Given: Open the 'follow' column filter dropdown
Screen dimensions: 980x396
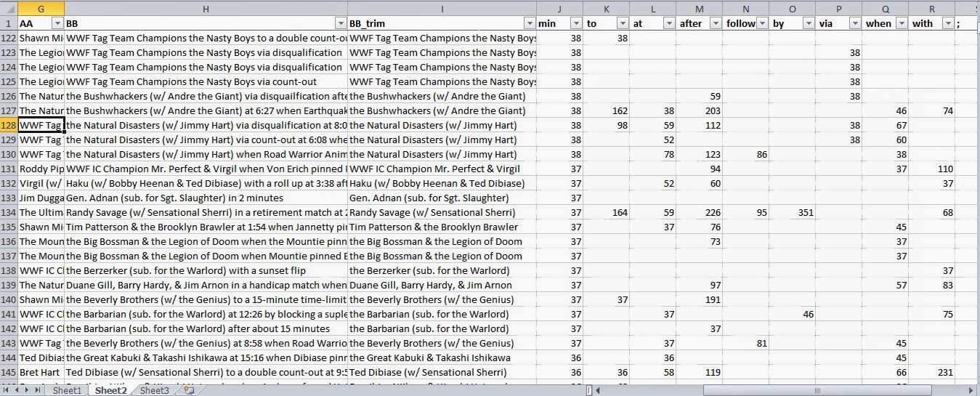Looking at the screenshot, I should pos(762,23).
